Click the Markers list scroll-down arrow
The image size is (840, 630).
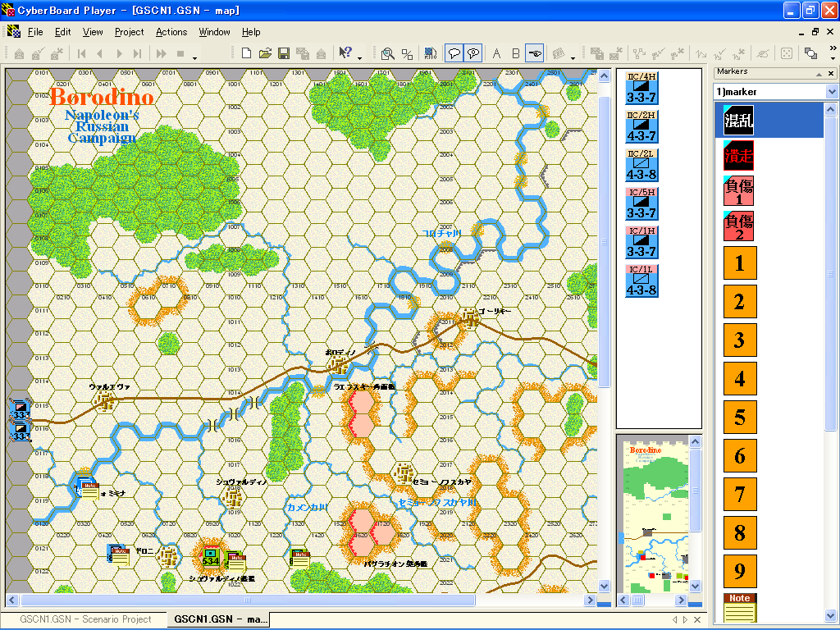(830, 615)
